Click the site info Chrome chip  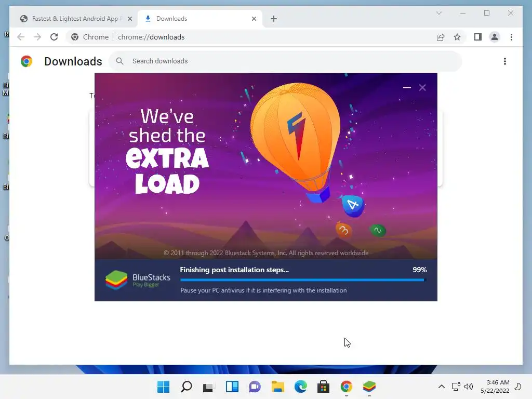[89, 37]
